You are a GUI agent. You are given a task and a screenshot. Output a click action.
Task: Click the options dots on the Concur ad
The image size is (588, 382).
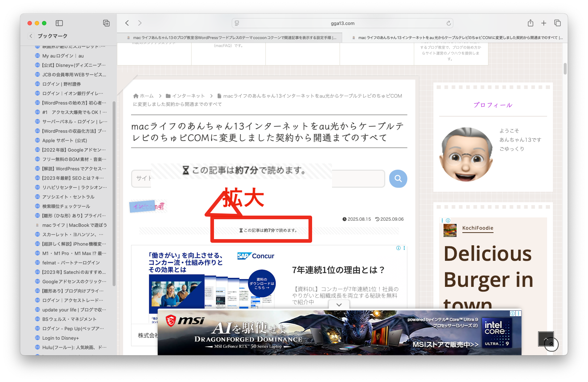pos(404,248)
